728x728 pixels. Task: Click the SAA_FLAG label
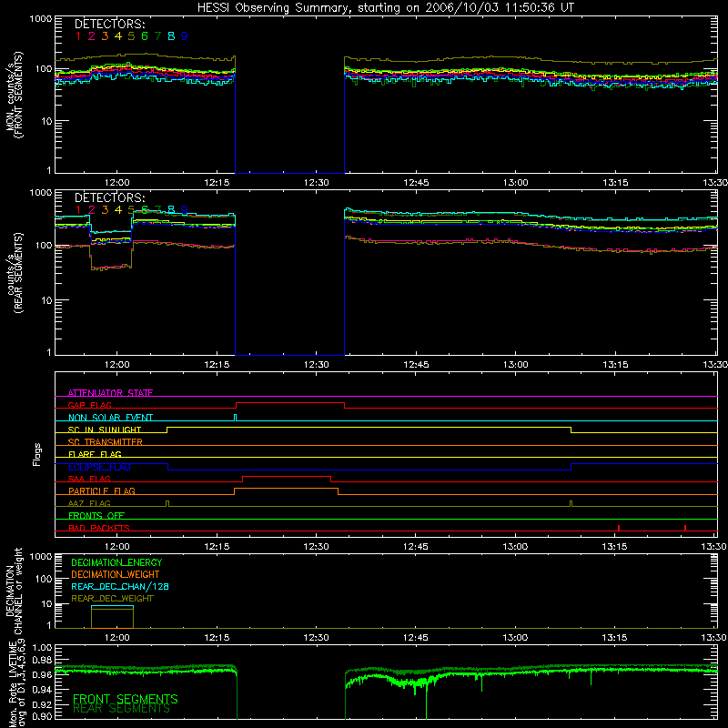click(x=89, y=479)
